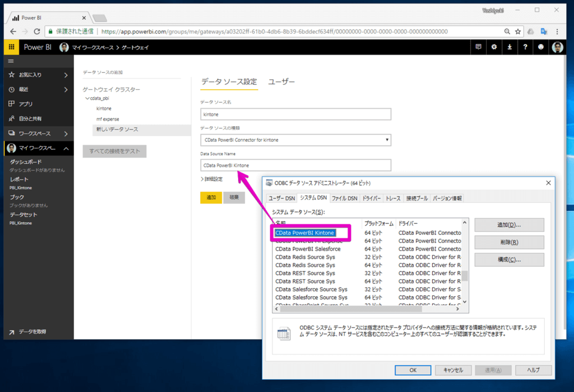
Task: Collapse the マイワークスペース section chevron
Action: 66,149
